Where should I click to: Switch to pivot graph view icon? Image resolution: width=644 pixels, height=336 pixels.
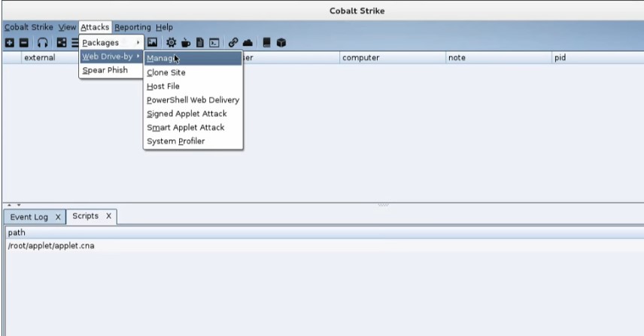[61, 42]
